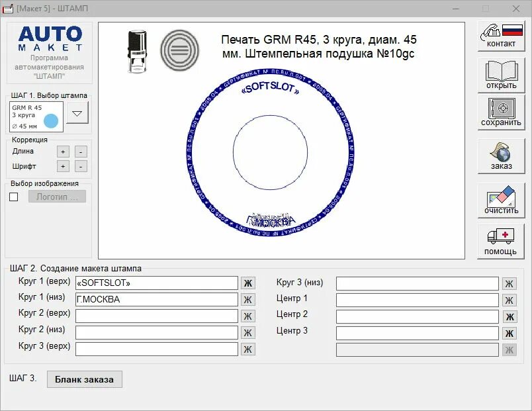Increase Шрифт with plus button
Screen dimensions: 532x411
[63, 166]
